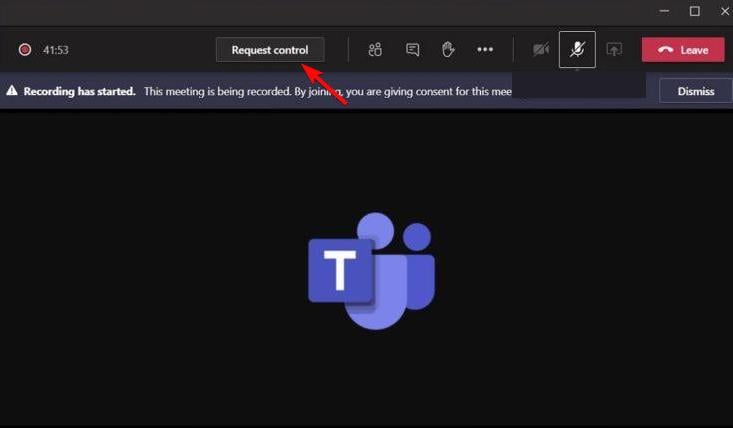Maximize the Teams meeting window
Screen dimensions: 733x428
pos(695,11)
